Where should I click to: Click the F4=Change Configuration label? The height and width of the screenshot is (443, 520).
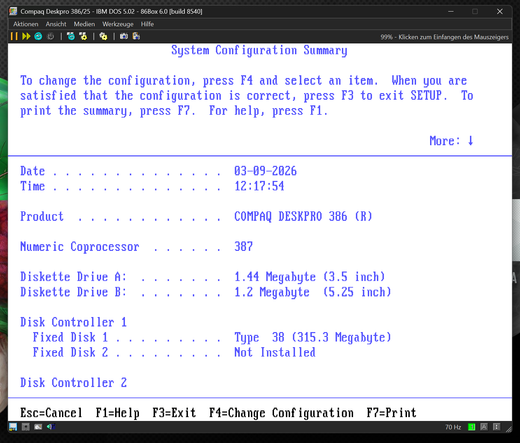point(281,413)
